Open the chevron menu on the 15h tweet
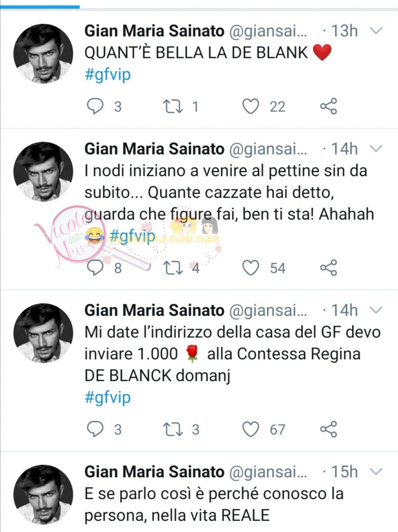Viewport: 398px width, 532px height. 375,472
